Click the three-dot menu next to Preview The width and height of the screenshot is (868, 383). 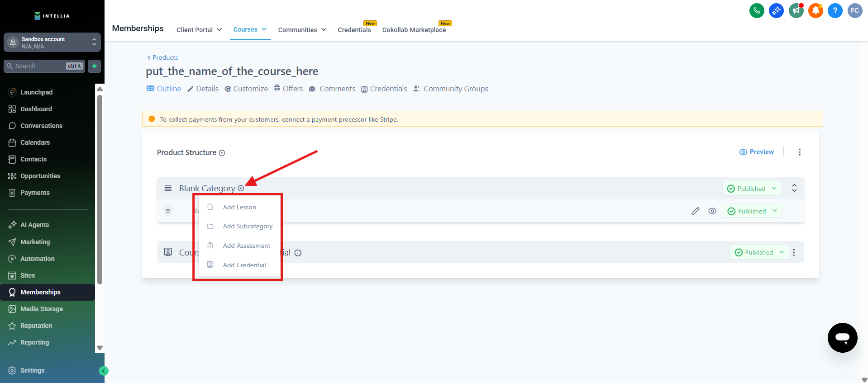[x=800, y=152]
